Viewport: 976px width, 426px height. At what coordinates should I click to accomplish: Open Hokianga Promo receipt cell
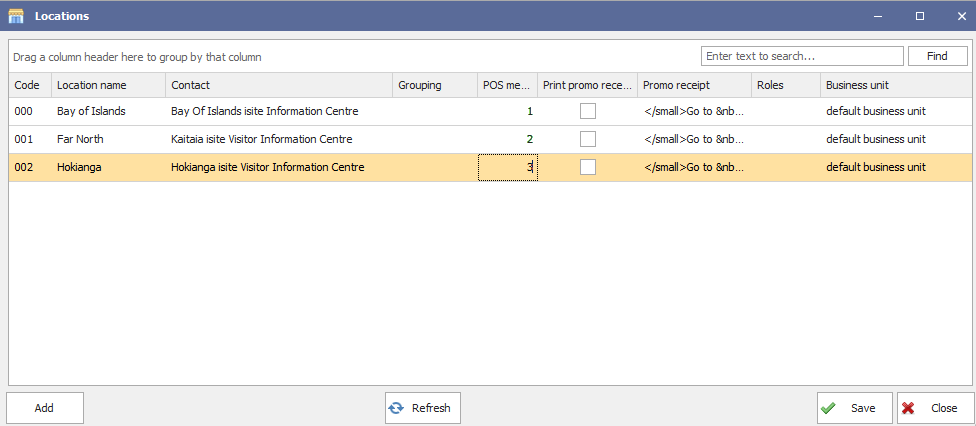click(694, 168)
